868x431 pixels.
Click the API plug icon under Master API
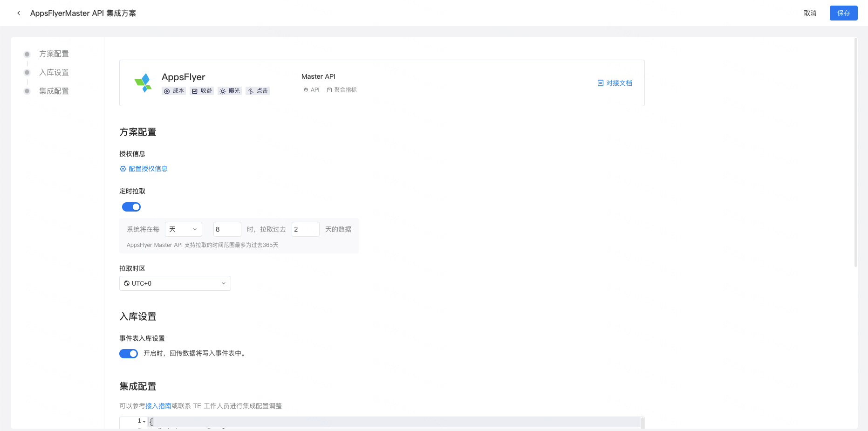click(306, 89)
